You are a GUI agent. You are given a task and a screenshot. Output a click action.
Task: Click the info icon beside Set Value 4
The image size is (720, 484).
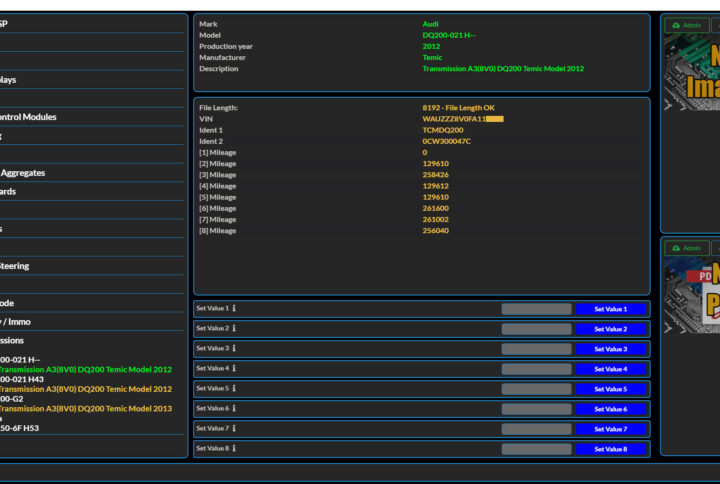click(x=234, y=369)
